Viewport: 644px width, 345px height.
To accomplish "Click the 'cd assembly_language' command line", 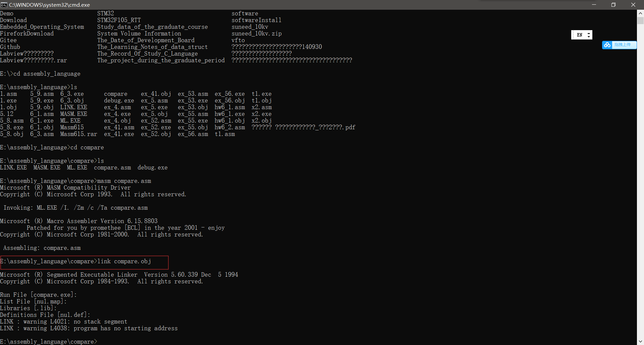I will point(40,74).
